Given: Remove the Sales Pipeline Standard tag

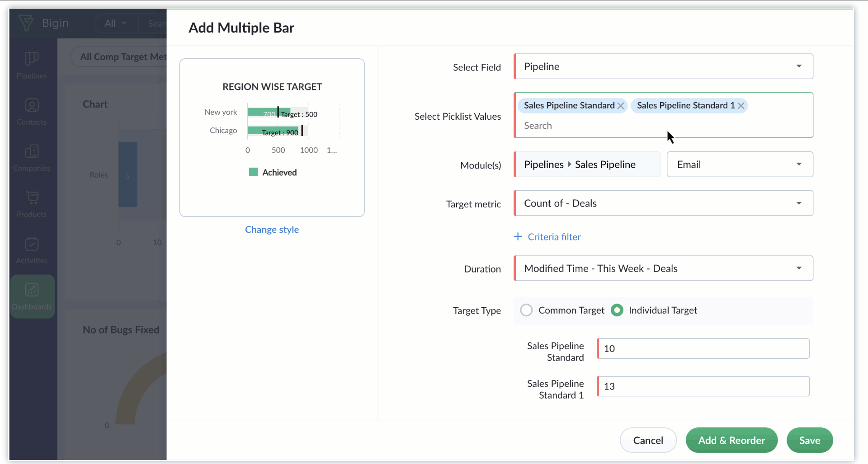Looking at the screenshot, I should click(x=621, y=106).
